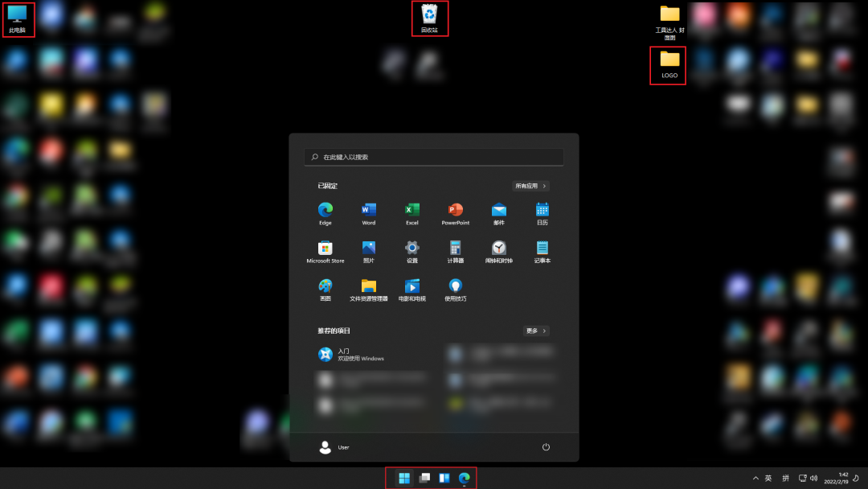Viewport: 868px width, 489px height.
Task: Launch the 画图 Paint app
Action: pos(325,286)
